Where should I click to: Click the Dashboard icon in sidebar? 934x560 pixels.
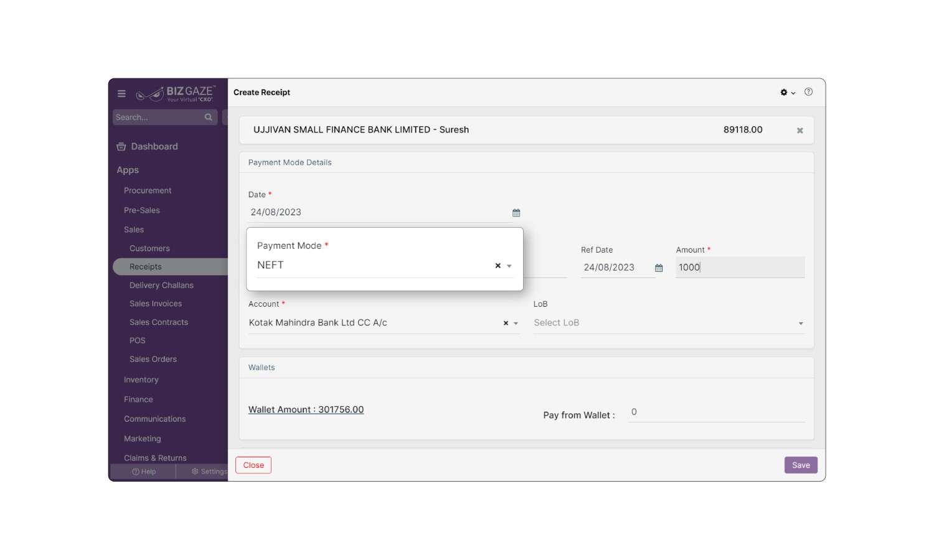[x=121, y=147]
